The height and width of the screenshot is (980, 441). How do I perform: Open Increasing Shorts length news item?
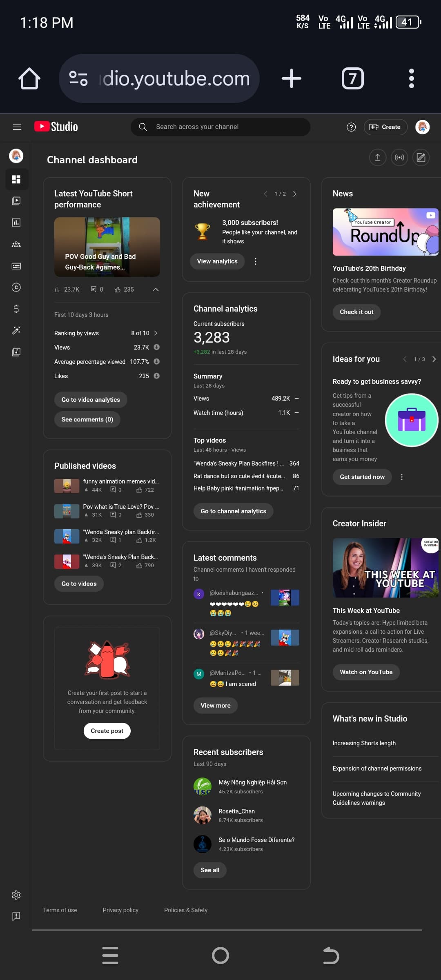coord(364,743)
